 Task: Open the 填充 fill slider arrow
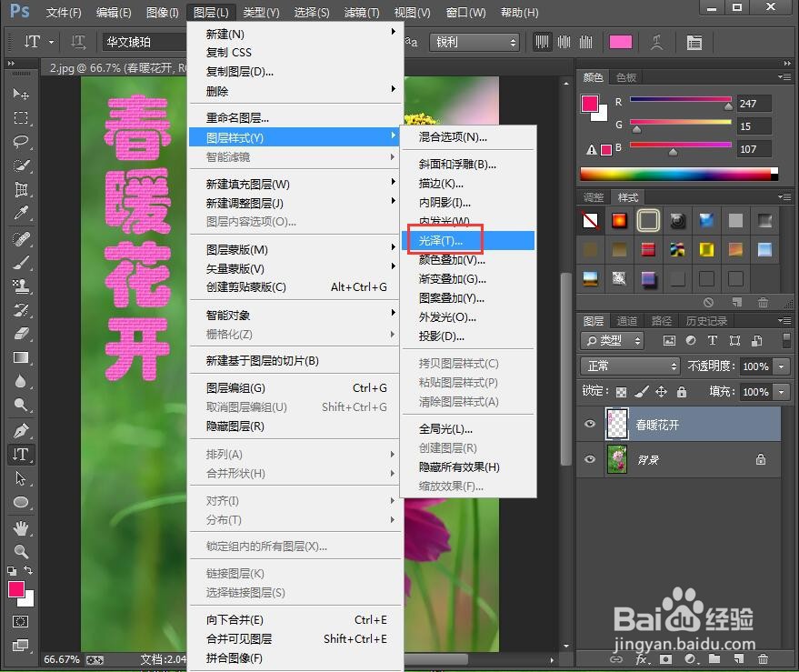click(781, 392)
